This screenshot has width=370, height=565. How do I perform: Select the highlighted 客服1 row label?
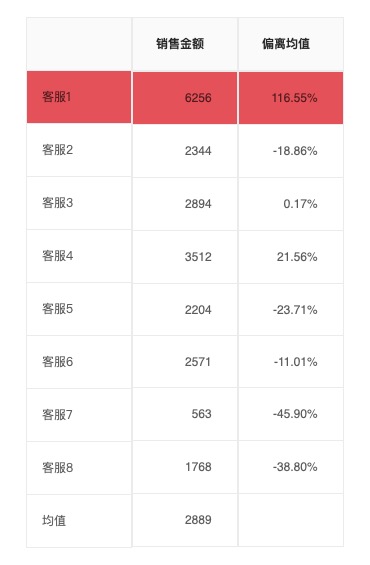click(79, 97)
